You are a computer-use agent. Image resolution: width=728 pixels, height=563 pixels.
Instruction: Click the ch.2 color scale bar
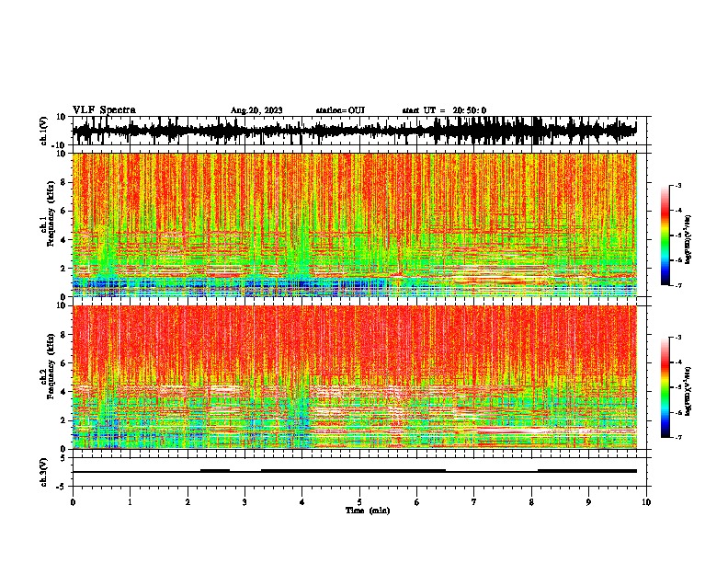click(665, 387)
